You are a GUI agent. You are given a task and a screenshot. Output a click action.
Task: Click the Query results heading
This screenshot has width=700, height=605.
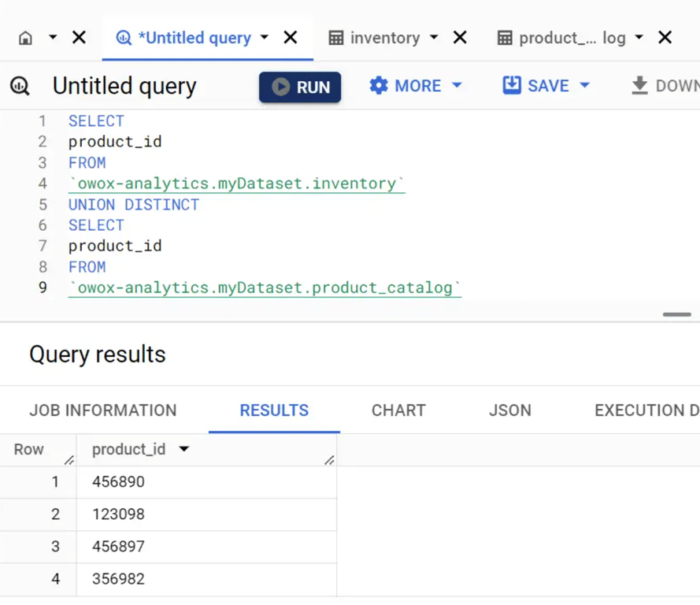point(98,354)
